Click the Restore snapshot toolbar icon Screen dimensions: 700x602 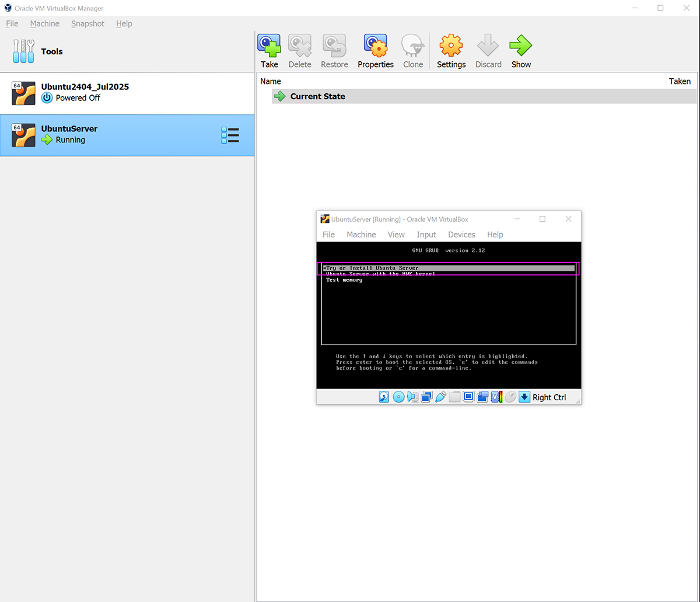334,45
